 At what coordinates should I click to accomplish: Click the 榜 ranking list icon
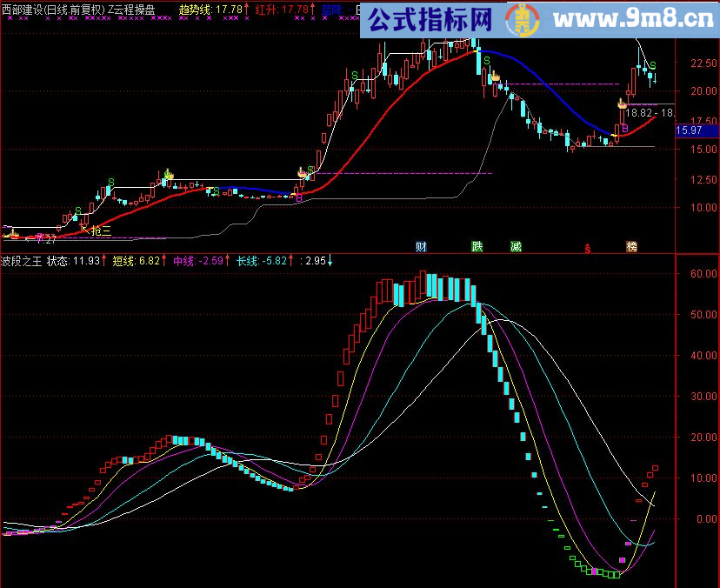632,247
